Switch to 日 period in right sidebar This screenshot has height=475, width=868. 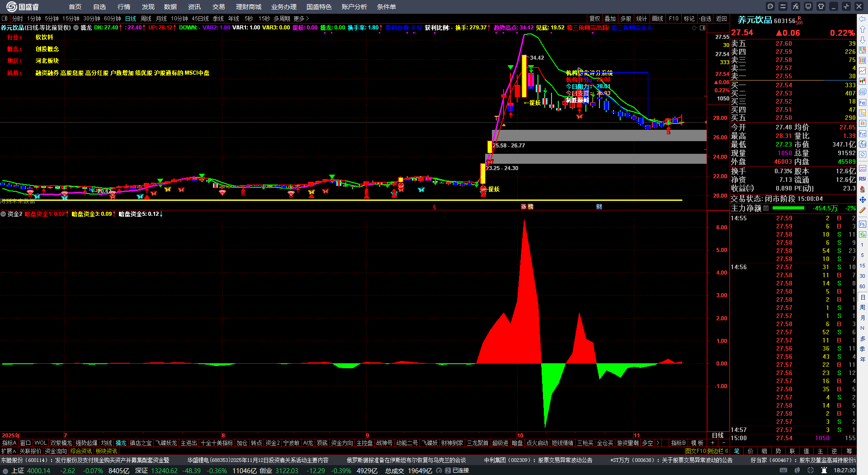[x=863, y=297]
